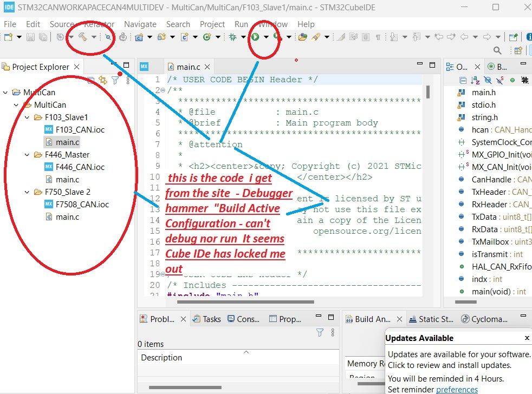The width and height of the screenshot is (532, 394).
Task: Toggle Hide Non-Public Members green dot
Action: pyautogui.click(x=512, y=80)
